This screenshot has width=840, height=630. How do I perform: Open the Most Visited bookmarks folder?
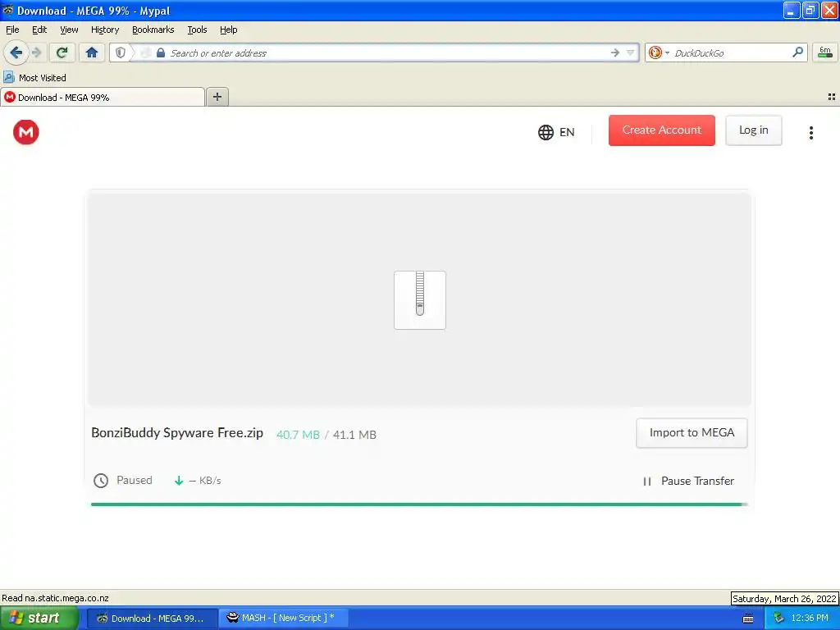pos(35,78)
